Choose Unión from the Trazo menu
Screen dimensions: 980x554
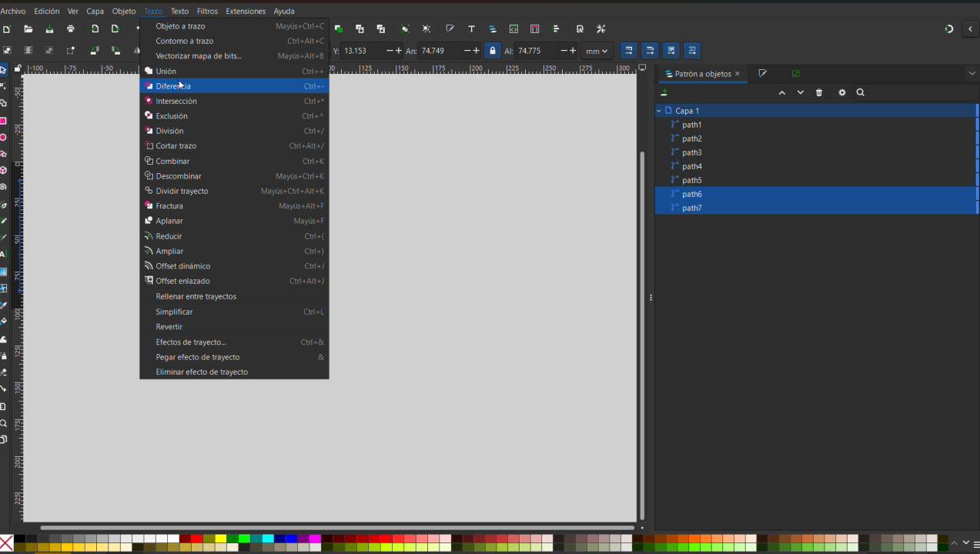[234, 71]
